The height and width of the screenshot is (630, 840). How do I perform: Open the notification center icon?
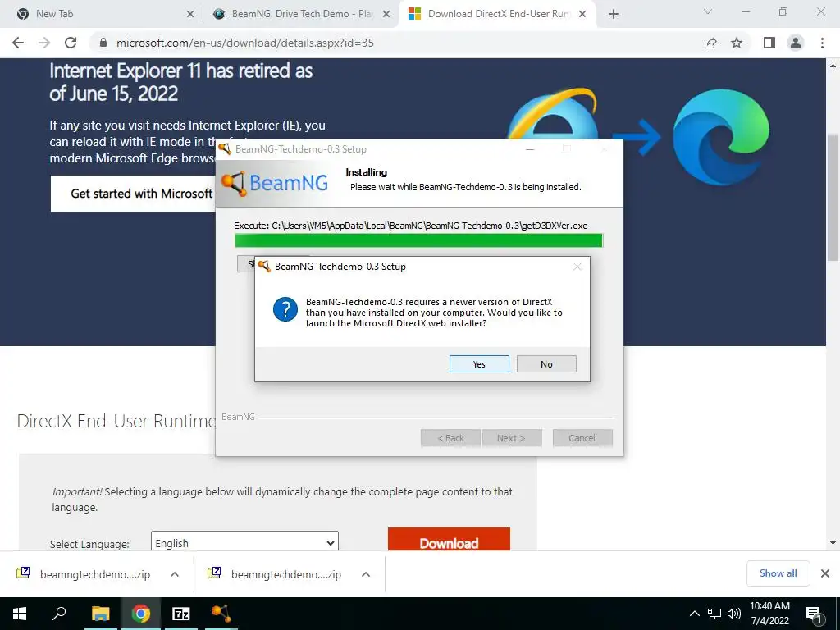coord(814,614)
